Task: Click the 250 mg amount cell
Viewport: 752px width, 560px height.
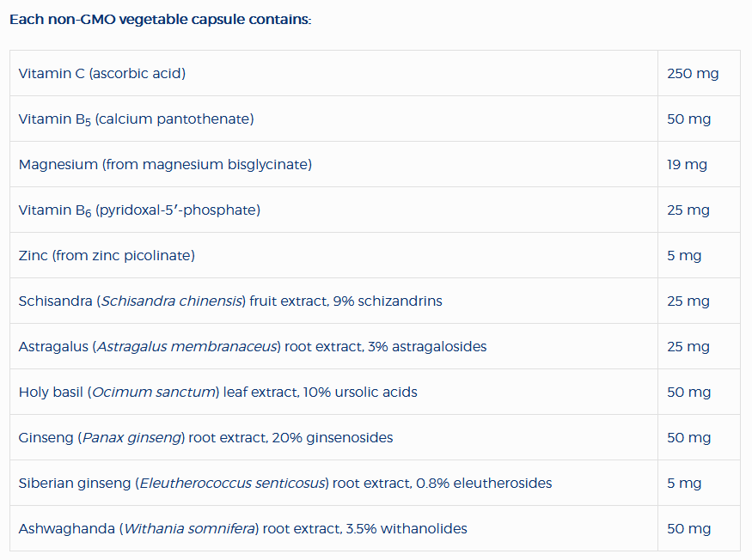Action: pos(693,73)
